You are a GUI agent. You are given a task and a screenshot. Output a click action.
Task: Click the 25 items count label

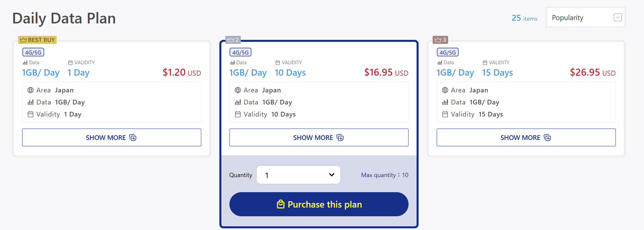[525, 18]
